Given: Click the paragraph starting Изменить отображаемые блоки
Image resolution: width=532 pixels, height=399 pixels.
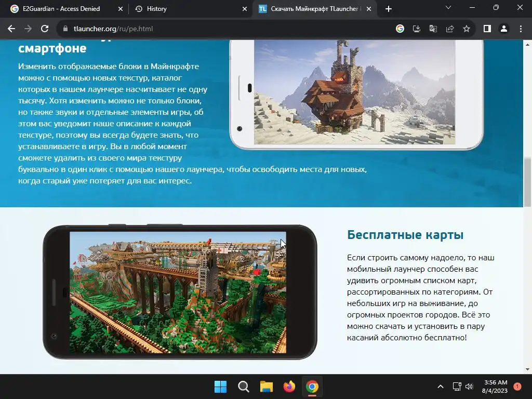Looking at the screenshot, I should (192, 124).
